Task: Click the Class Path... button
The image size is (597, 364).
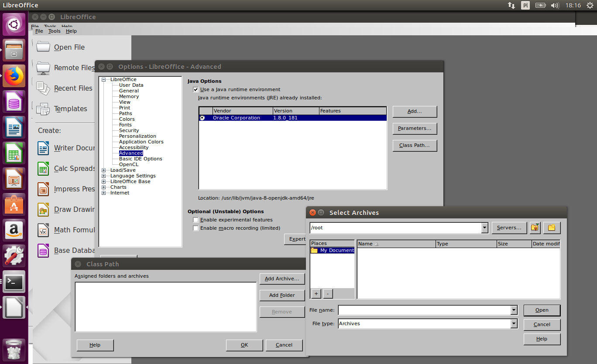Action: pyautogui.click(x=415, y=145)
